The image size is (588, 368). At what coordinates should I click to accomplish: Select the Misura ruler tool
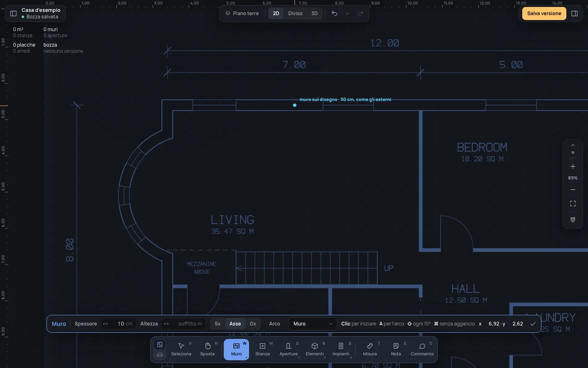370,349
